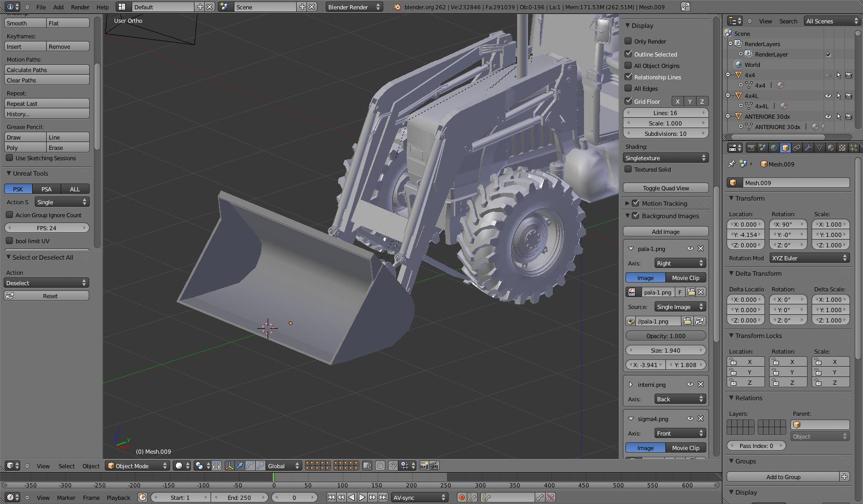Image resolution: width=863 pixels, height=504 pixels.
Task: Open the Render properties camera tab
Action: coord(751,148)
